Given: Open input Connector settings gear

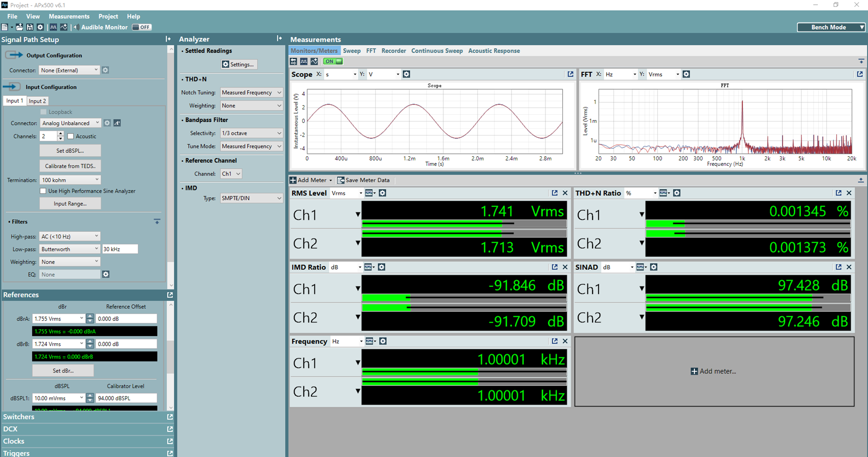Looking at the screenshot, I should [x=107, y=123].
